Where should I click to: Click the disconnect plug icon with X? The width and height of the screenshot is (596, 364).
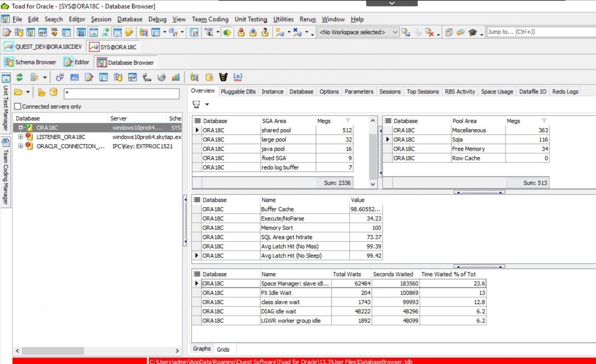pyautogui.click(x=298, y=32)
